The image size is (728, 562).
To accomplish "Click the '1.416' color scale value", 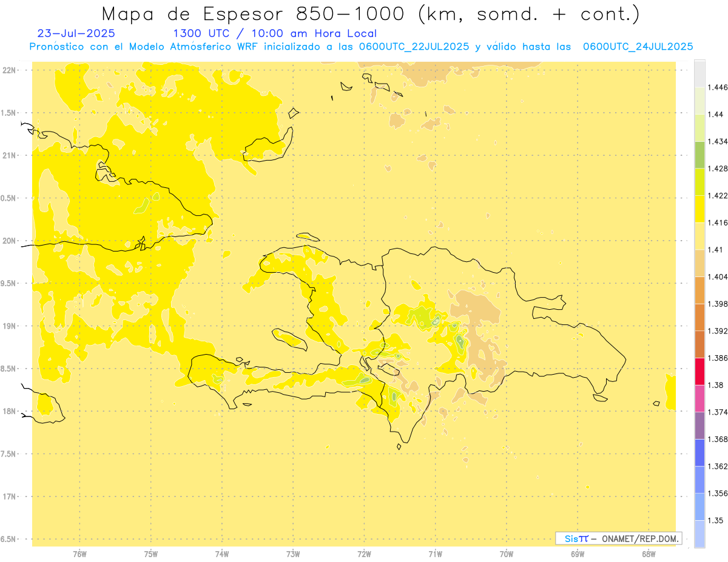I will [x=718, y=222].
